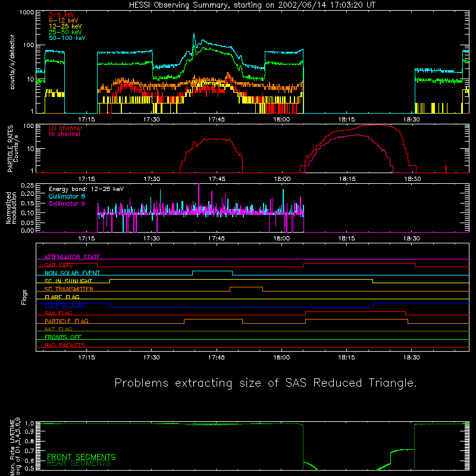Click the '0.25' tick on modulation plot

tap(27, 186)
